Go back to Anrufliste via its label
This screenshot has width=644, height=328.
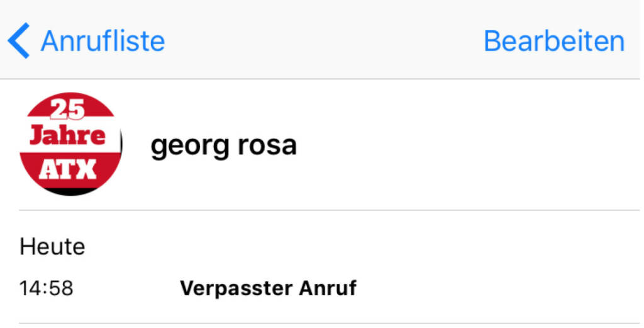click(103, 42)
